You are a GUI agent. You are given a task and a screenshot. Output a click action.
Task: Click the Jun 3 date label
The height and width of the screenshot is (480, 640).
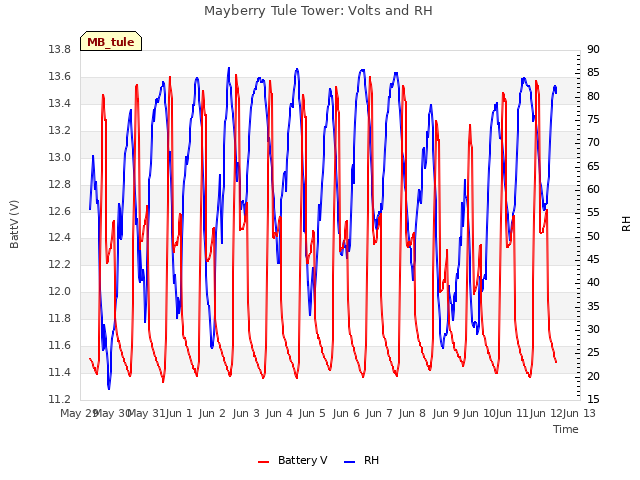(246, 413)
